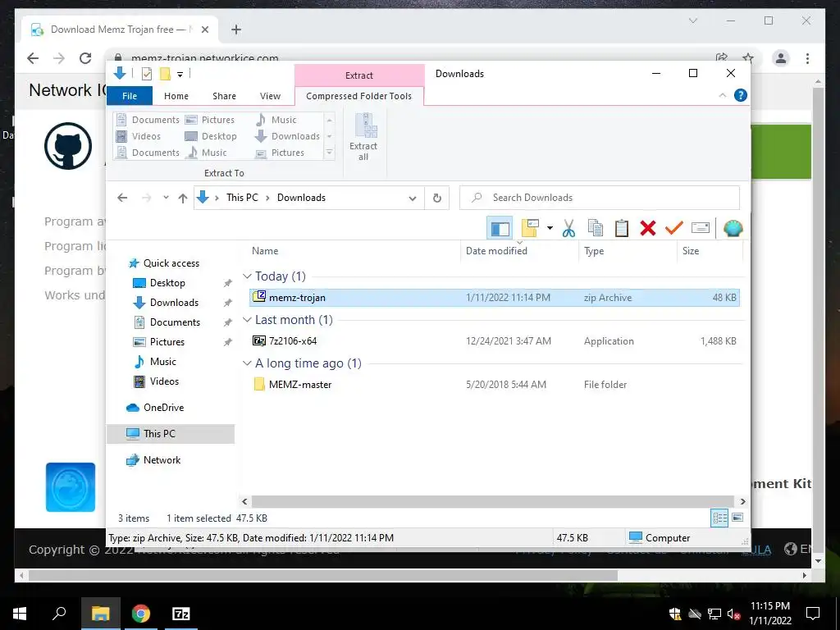Collapse the A long time ago group

[247, 363]
